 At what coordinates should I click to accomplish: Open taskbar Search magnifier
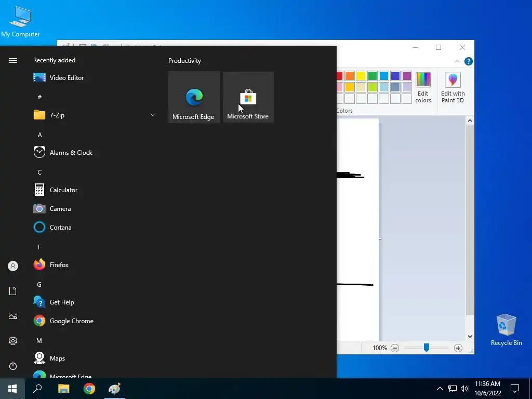tap(37, 389)
